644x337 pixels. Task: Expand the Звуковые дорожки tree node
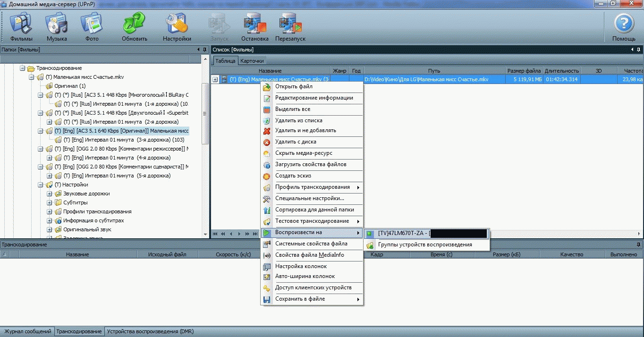[50, 194]
